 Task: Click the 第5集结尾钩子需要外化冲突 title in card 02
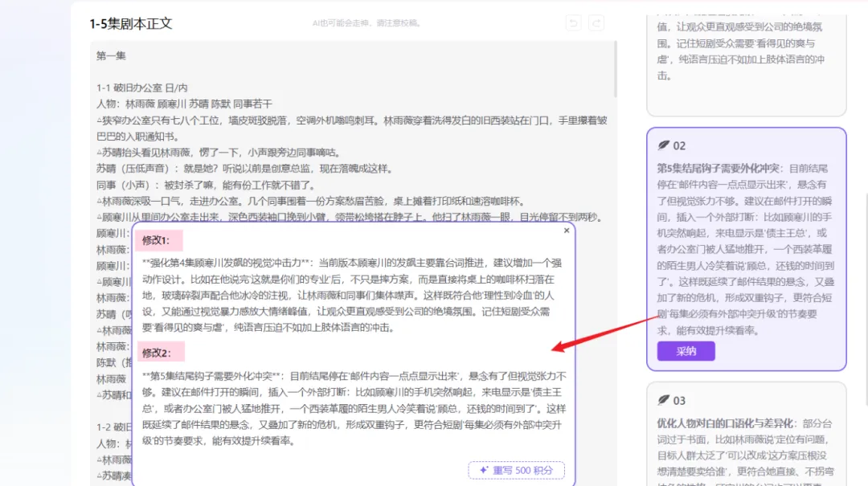pos(718,168)
